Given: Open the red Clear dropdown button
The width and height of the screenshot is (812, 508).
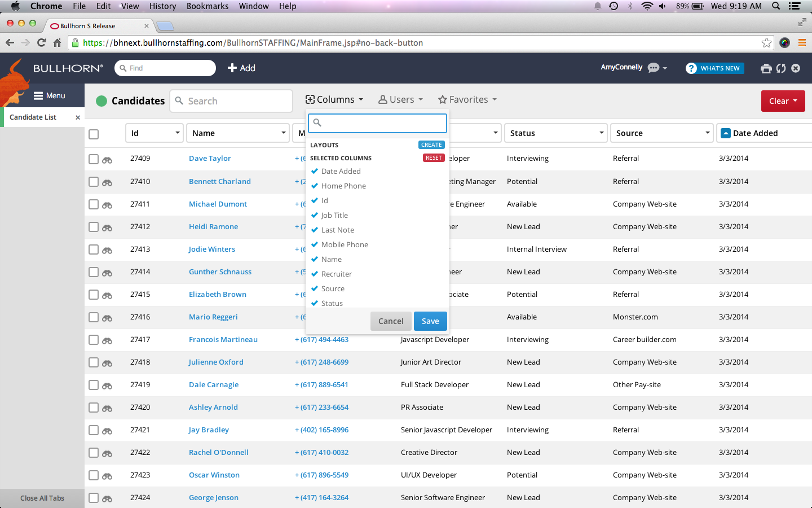Looking at the screenshot, I should pyautogui.click(x=783, y=101).
